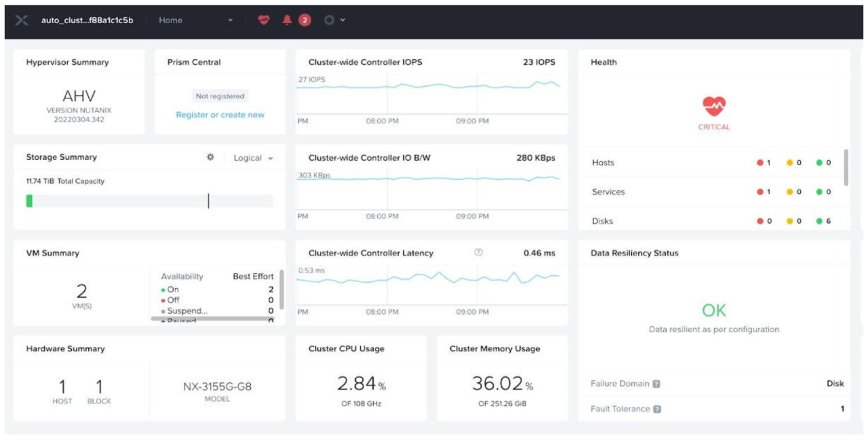
Task: Open the alerts bell icon
Action: (287, 20)
